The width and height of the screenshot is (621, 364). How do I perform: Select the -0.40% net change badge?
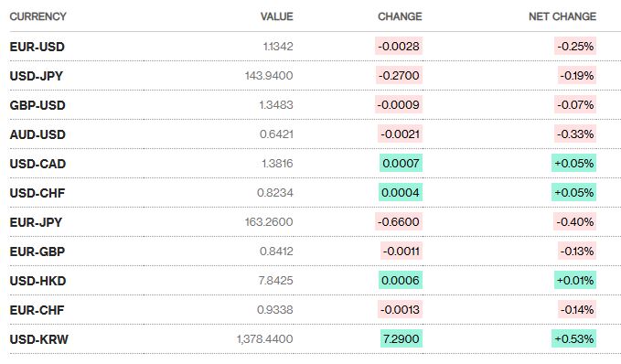tap(574, 221)
